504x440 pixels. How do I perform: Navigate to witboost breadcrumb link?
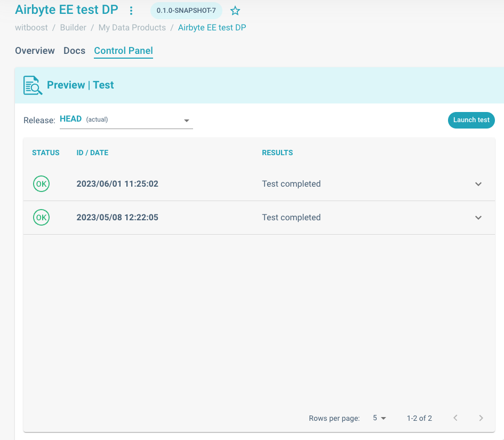click(x=31, y=27)
